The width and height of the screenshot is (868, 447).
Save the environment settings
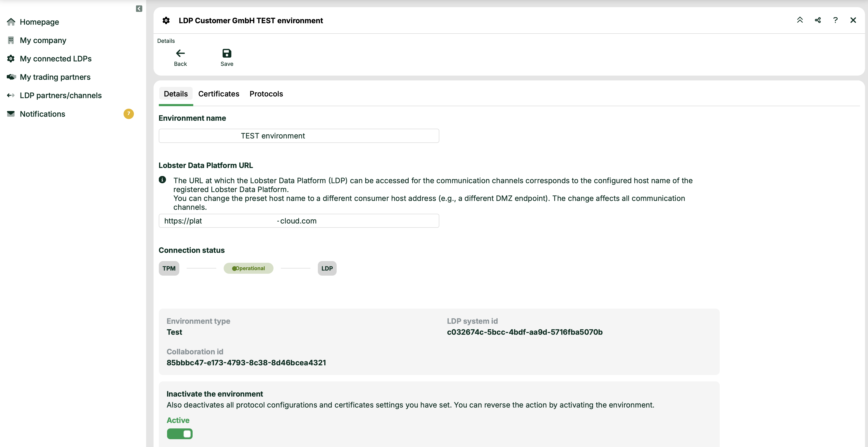[227, 58]
